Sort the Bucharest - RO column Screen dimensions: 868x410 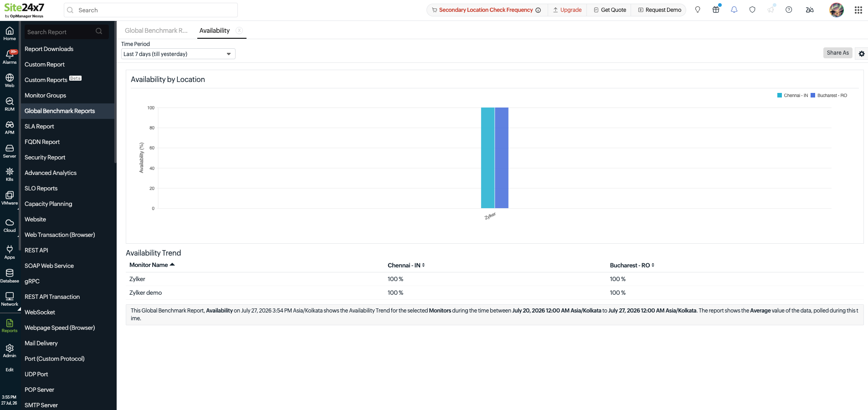click(x=632, y=265)
